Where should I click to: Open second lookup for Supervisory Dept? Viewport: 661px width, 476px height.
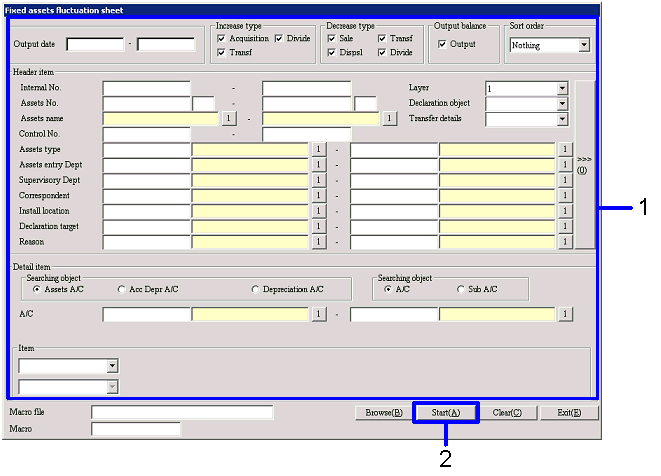click(x=565, y=180)
